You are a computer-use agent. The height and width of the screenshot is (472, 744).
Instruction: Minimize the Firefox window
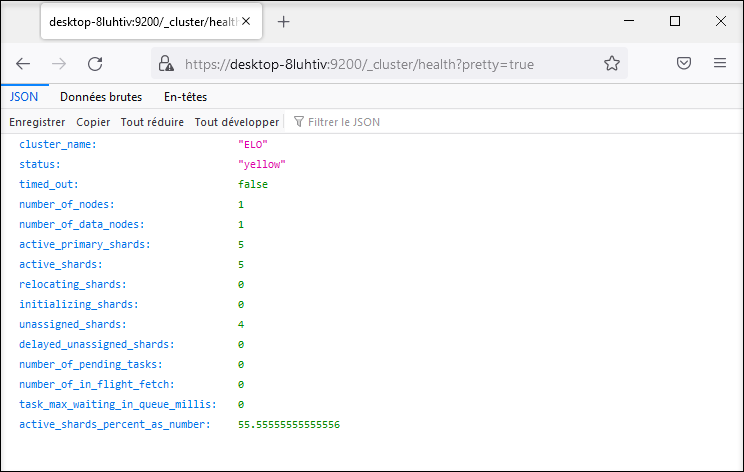629,21
